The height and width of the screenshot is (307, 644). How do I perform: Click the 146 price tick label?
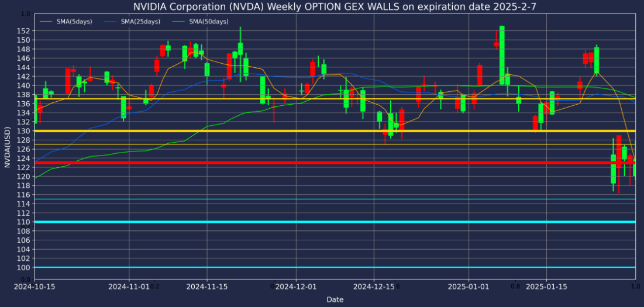(24, 58)
